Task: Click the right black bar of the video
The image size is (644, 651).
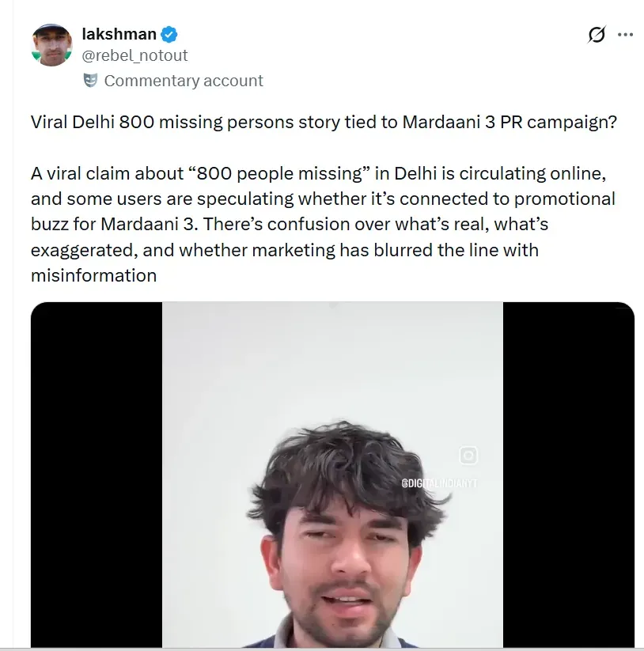Action: pos(568,475)
